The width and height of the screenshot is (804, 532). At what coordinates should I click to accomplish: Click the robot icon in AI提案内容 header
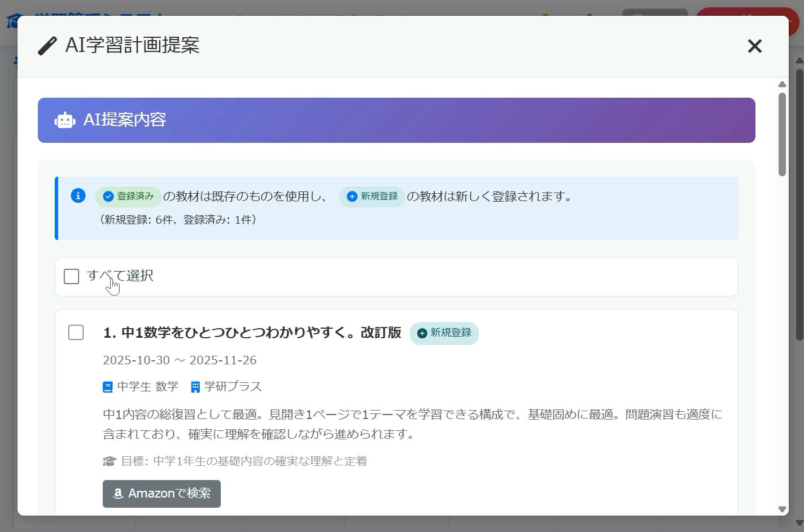pos(65,120)
